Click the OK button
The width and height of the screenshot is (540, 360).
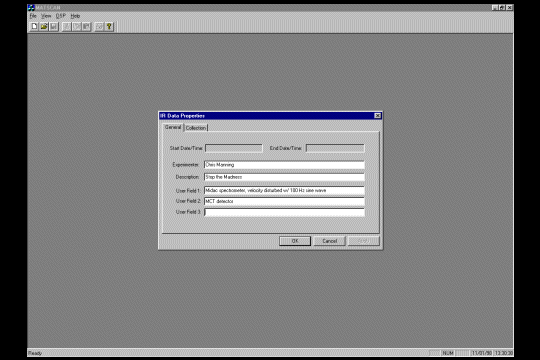[x=295, y=241]
